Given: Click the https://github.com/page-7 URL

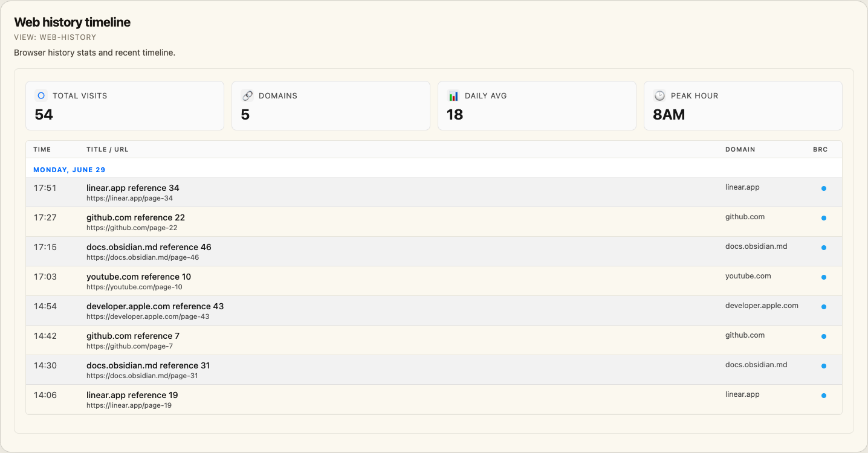Looking at the screenshot, I should pos(129,346).
